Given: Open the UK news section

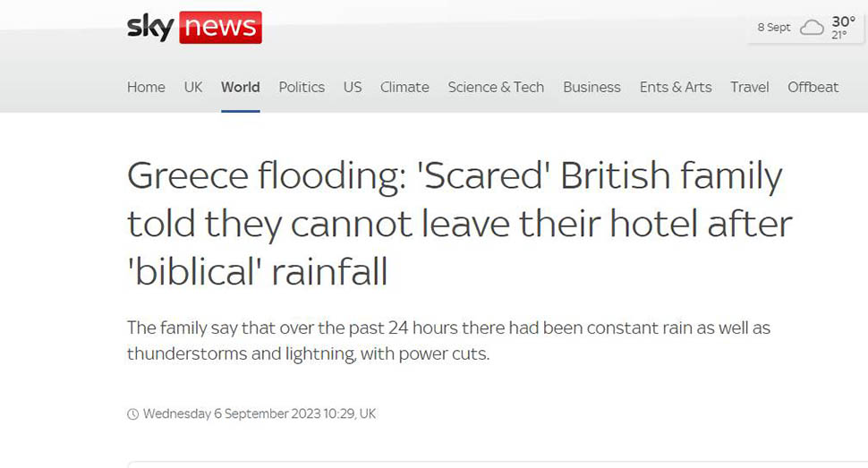Looking at the screenshot, I should click(193, 87).
